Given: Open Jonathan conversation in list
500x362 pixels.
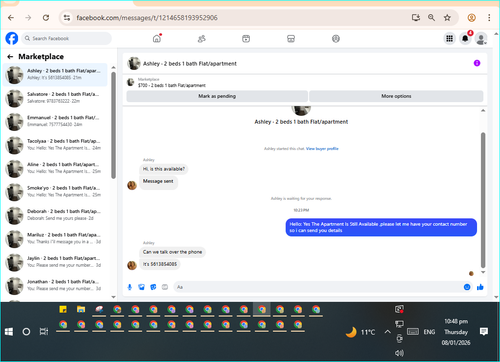Looking at the screenshot, I should coord(55,286).
